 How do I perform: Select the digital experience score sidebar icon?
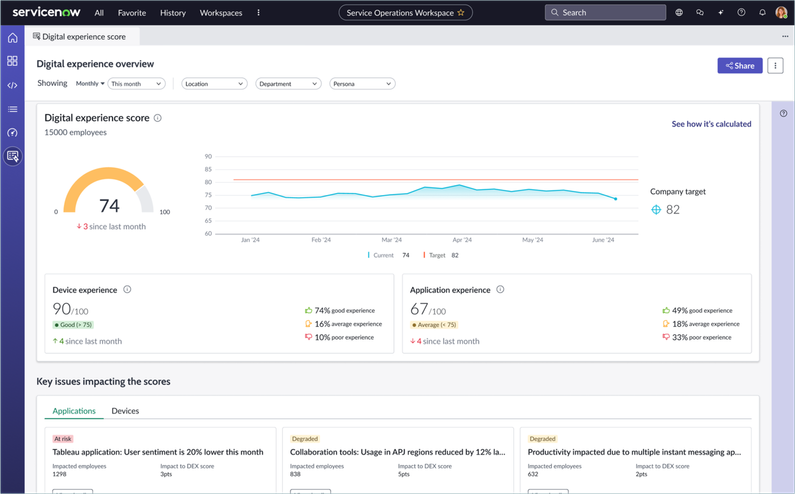13,156
